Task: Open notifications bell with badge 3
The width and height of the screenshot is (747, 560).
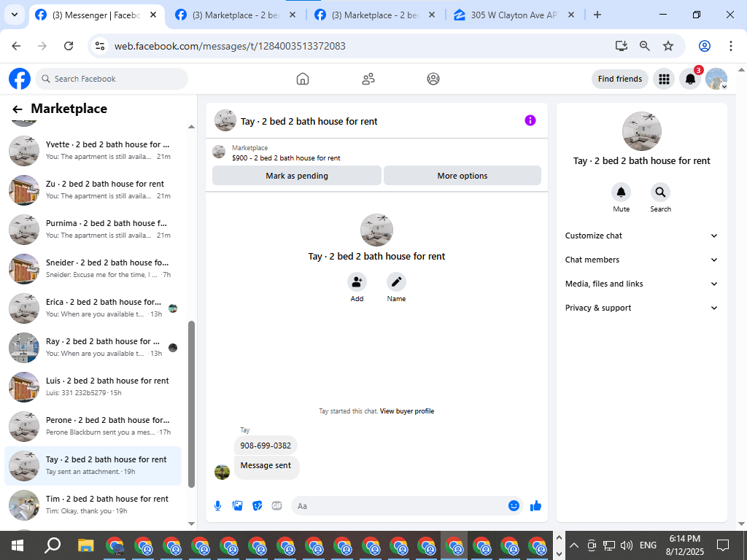Action: pos(690,79)
